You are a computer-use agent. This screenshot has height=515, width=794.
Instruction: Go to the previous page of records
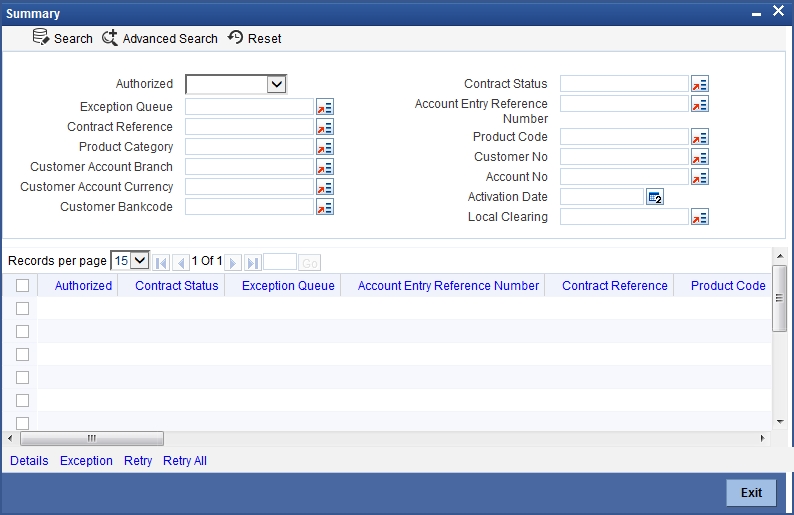[x=181, y=263]
